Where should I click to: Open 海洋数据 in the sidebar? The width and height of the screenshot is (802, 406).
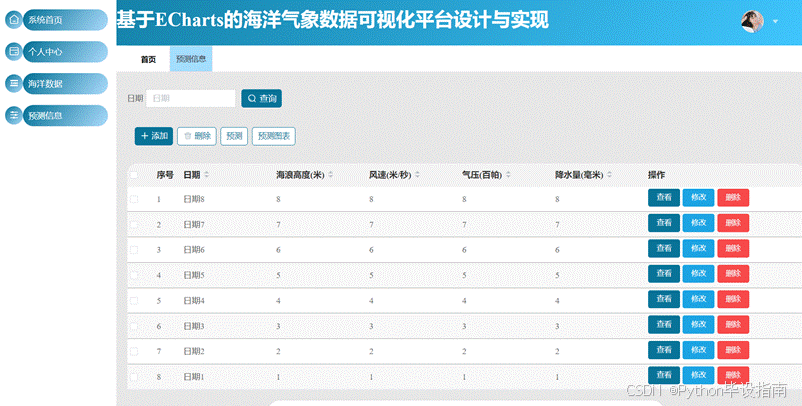click(65, 83)
